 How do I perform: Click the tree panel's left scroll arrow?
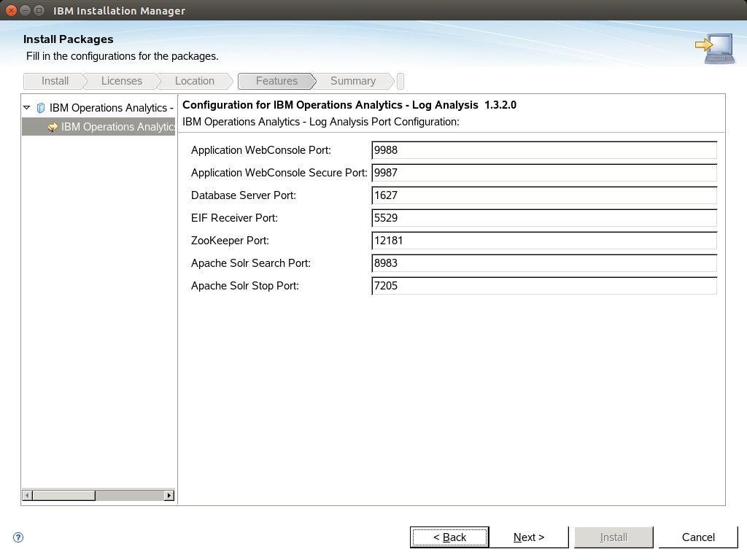tap(28, 495)
